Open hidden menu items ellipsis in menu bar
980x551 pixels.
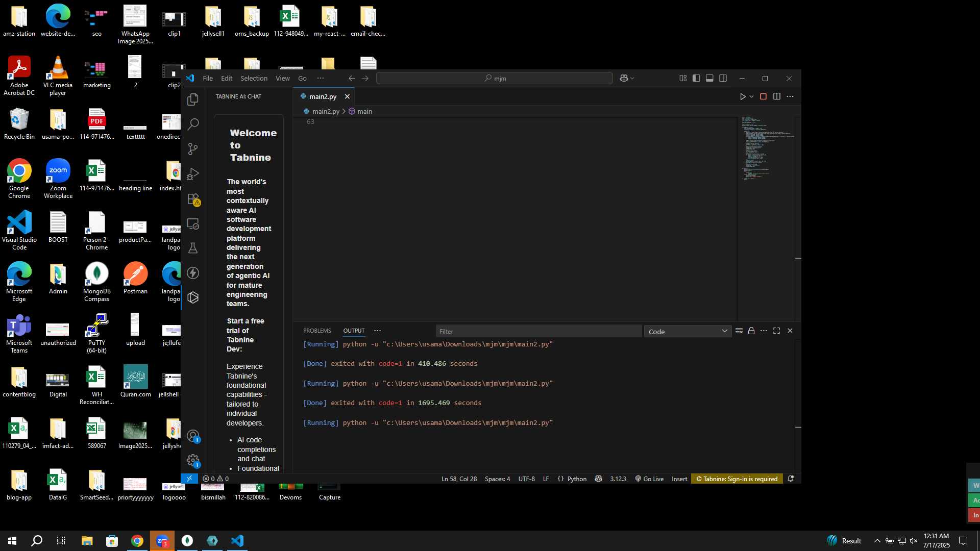(321, 78)
